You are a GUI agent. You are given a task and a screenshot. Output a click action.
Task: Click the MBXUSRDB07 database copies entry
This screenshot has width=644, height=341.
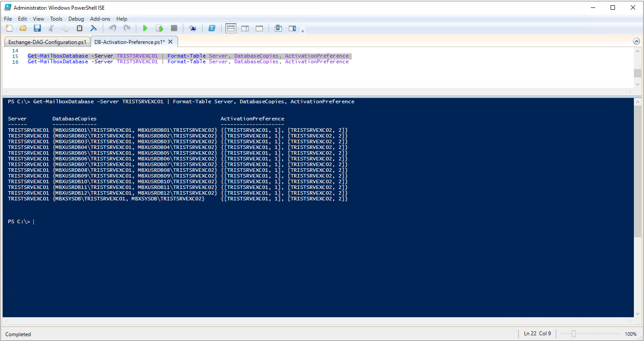[x=135, y=164]
